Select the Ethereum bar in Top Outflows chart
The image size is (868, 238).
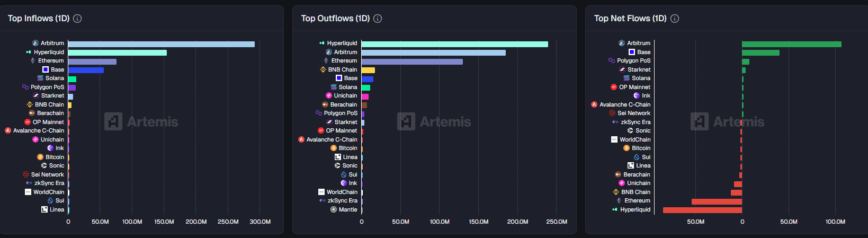point(412,61)
